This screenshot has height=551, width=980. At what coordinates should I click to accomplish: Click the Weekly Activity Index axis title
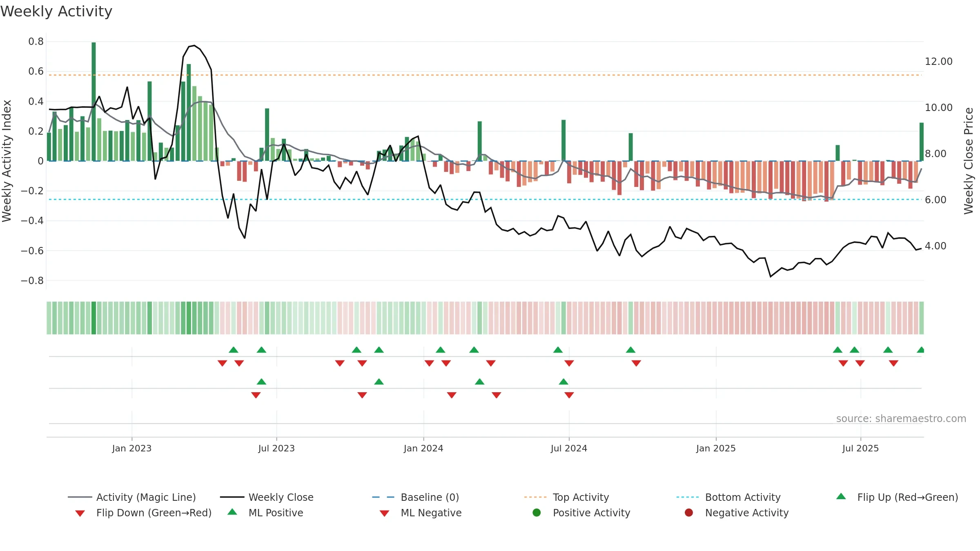tap(7, 161)
